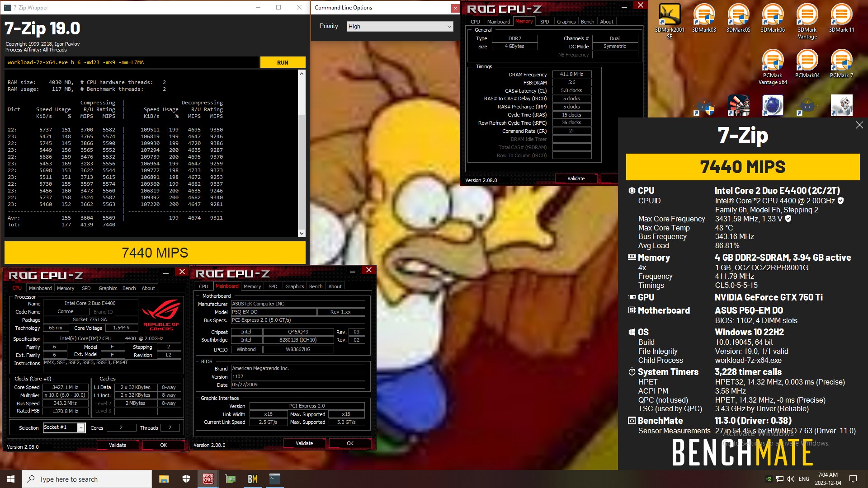Open Graphics tab in the bottom-left CPU-Z window
The width and height of the screenshot is (868, 488).
pyautogui.click(x=108, y=288)
